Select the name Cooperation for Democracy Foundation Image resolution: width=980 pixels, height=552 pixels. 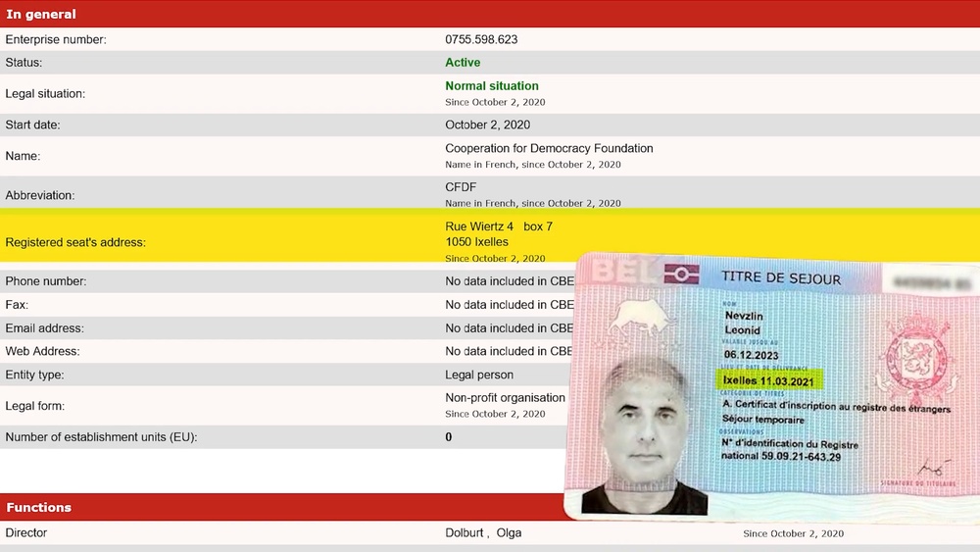[549, 148]
